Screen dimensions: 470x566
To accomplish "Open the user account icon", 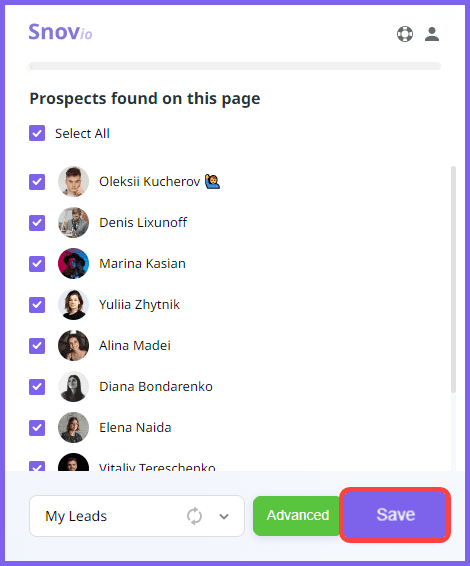I will [432, 34].
